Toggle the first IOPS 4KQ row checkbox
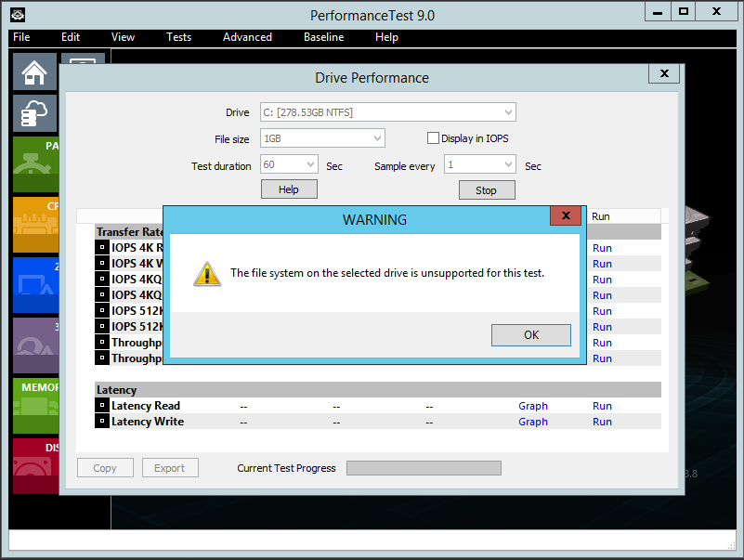This screenshot has height=560, width=744. click(102, 279)
